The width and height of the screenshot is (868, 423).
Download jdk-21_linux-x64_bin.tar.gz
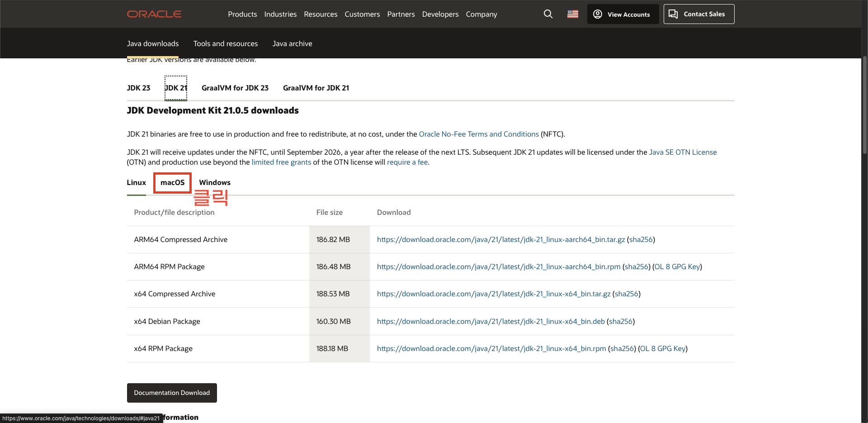tap(494, 294)
